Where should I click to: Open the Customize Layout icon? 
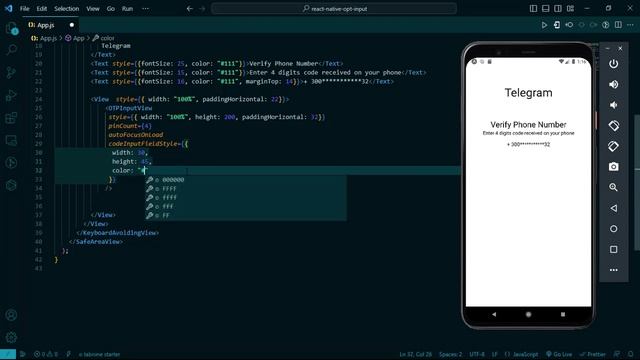pyautogui.click(x=570, y=9)
